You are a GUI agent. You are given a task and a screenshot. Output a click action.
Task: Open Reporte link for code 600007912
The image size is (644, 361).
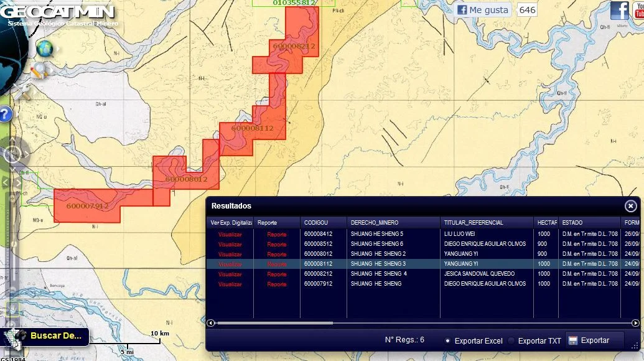click(277, 284)
